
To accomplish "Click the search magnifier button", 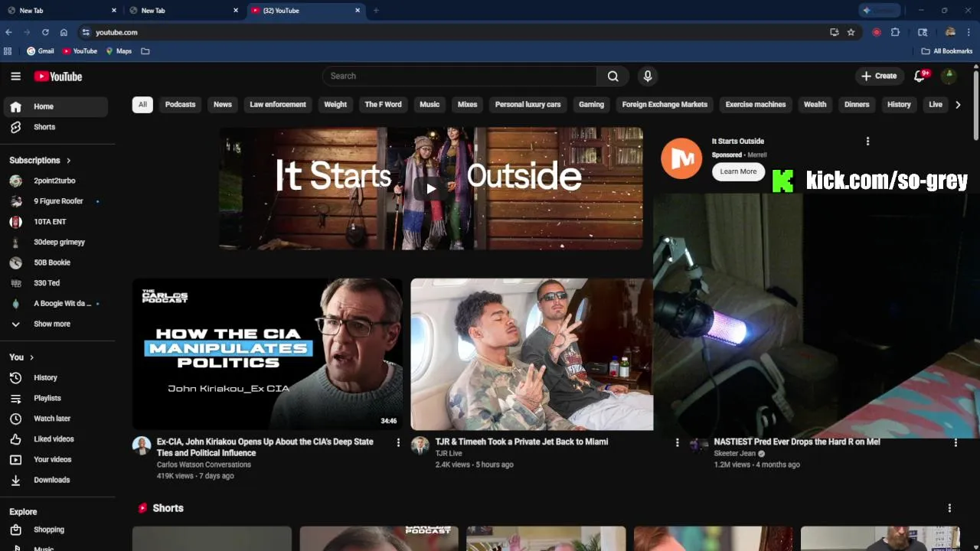I will click(x=613, y=76).
